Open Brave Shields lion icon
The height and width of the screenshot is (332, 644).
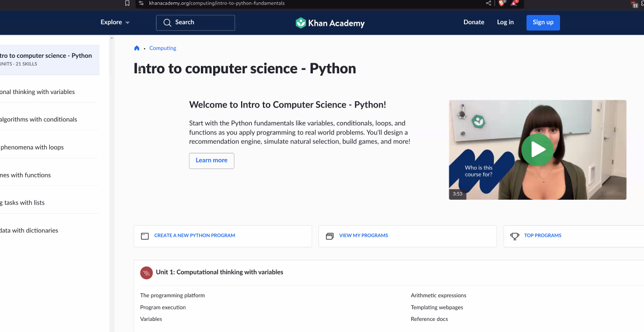coord(501,3)
